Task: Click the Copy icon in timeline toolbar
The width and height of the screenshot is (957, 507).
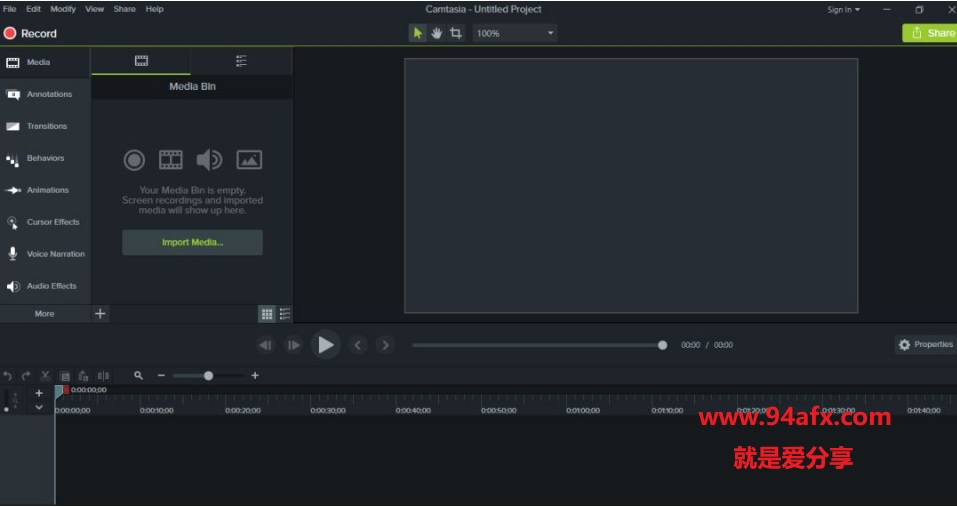Action: 65,376
